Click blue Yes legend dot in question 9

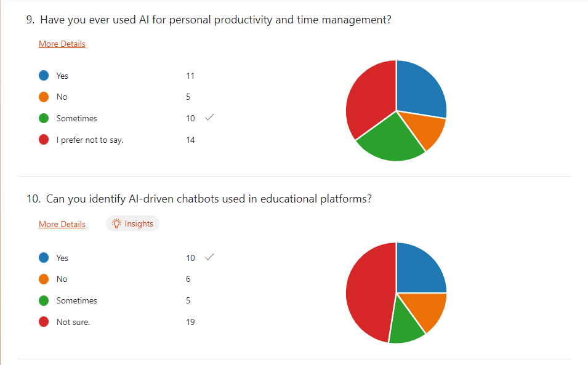click(x=44, y=76)
